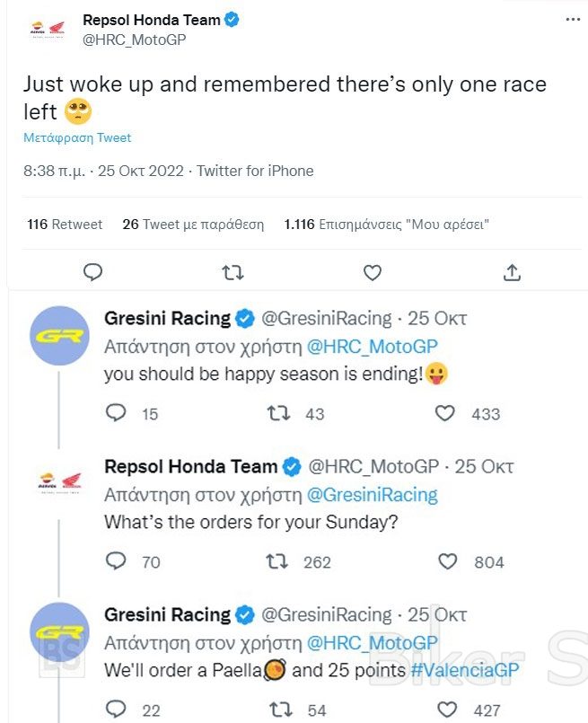Reply to Gresini's 'happy season is ending' tweet
This screenshot has height=723, width=588.
[x=116, y=413]
